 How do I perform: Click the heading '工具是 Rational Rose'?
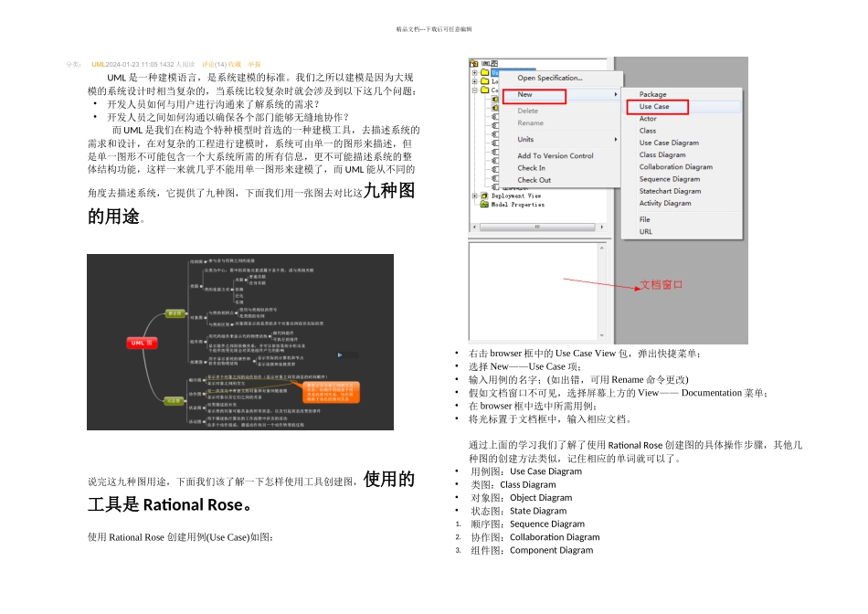coord(165,505)
